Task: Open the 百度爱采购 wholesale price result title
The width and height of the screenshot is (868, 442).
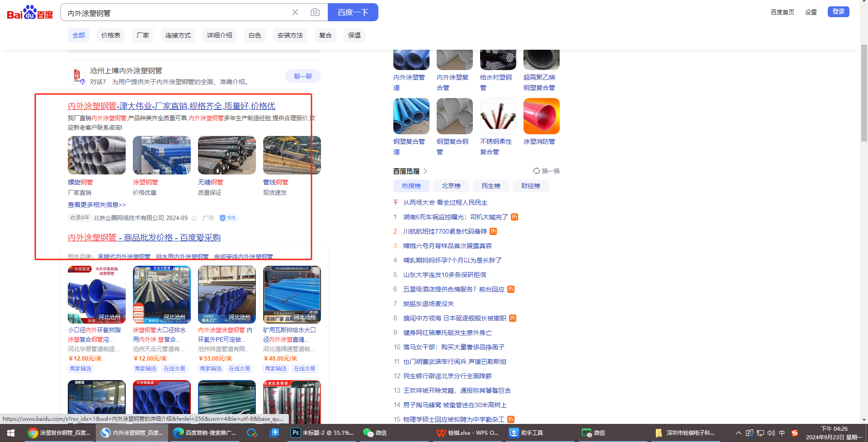Action: pos(144,237)
